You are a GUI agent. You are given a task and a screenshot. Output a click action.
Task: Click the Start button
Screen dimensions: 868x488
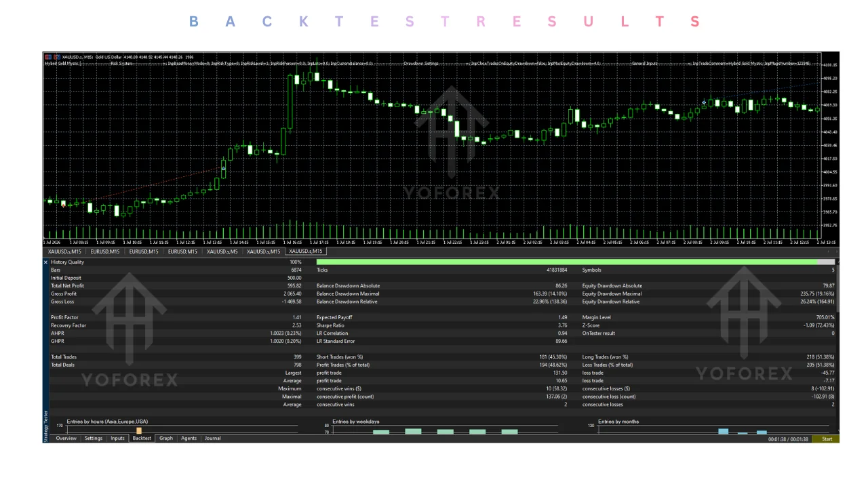coord(827,439)
